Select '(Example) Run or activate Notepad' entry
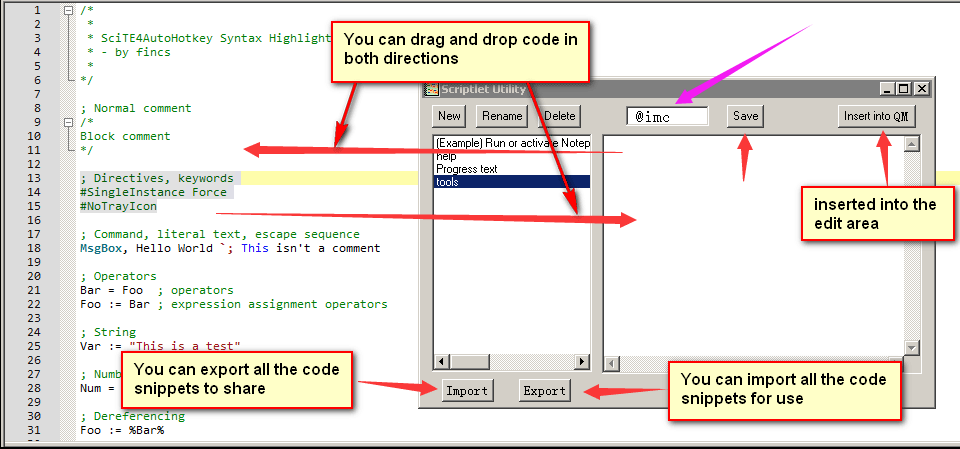The width and height of the screenshot is (960, 449). point(511,143)
